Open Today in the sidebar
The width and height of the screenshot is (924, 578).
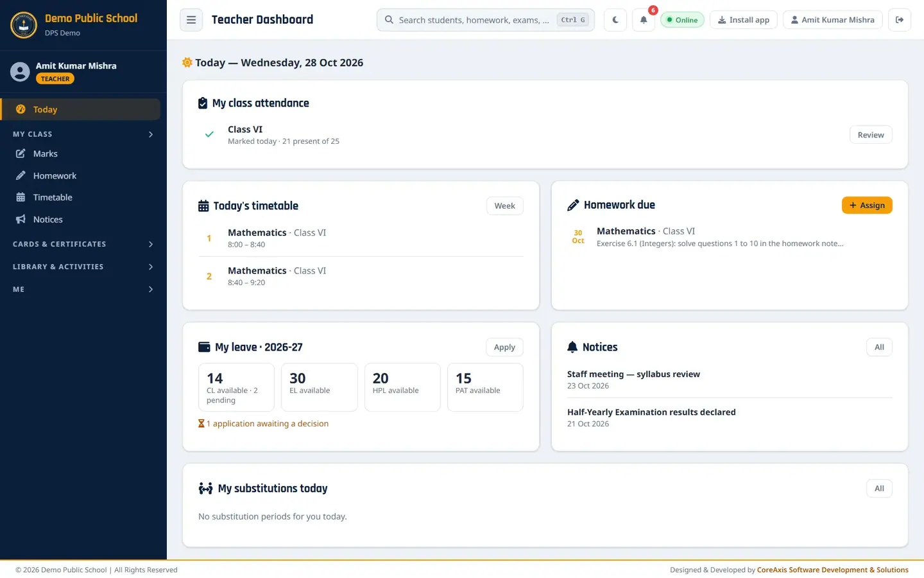[x=80, y=109]
